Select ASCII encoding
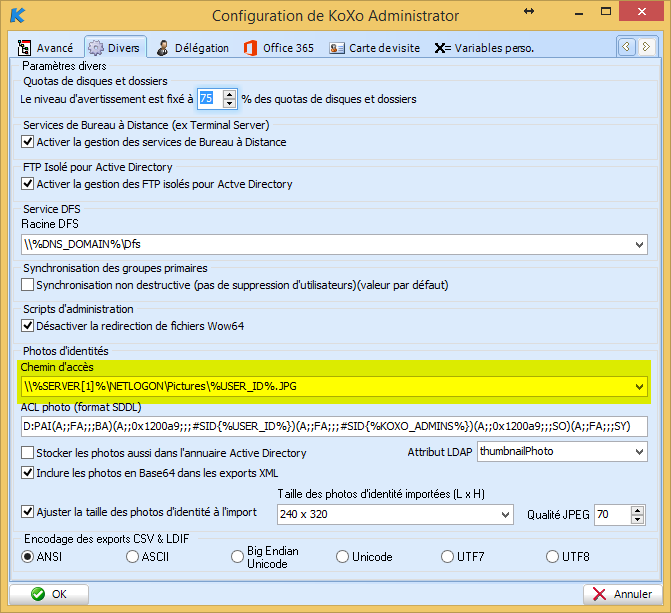This screenshot has width=671, height=613. point(132,556)
